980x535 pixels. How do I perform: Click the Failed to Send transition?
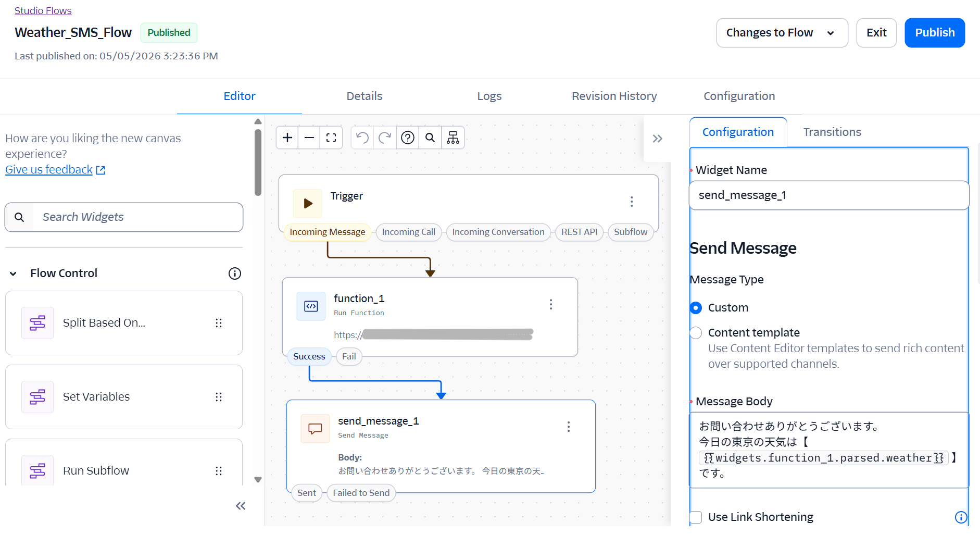(361, 493)
